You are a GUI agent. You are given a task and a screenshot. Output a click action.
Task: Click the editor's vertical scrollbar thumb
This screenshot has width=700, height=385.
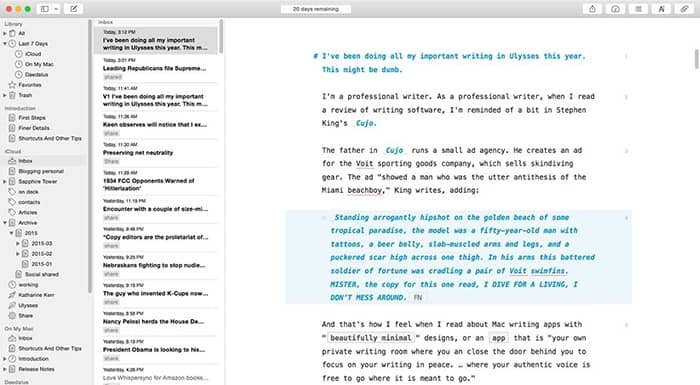(696, 59)
